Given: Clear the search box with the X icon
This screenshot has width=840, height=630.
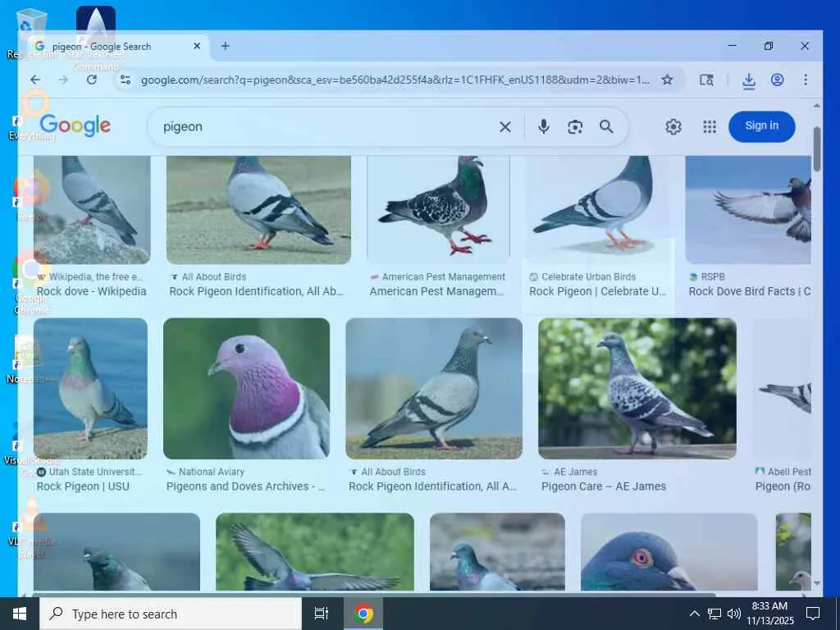Looking at the screenshot, I should [505, 127].
